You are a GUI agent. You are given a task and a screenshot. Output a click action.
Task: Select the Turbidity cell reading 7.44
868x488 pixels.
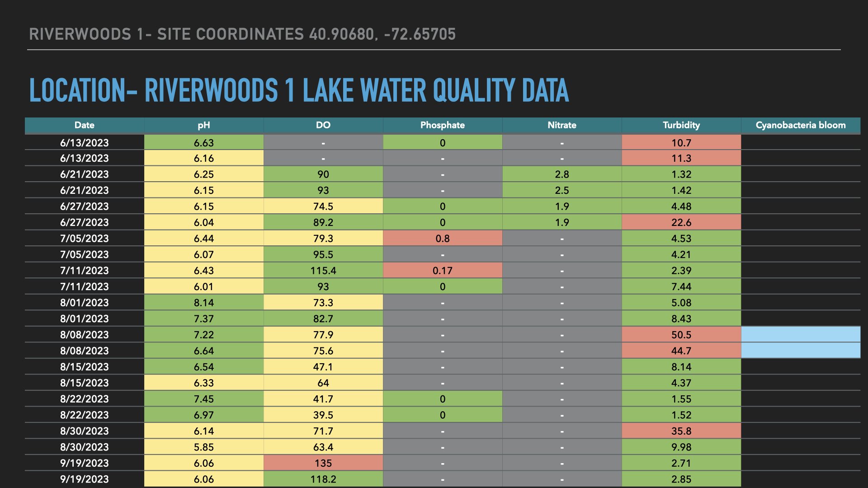tap(681, 286)
